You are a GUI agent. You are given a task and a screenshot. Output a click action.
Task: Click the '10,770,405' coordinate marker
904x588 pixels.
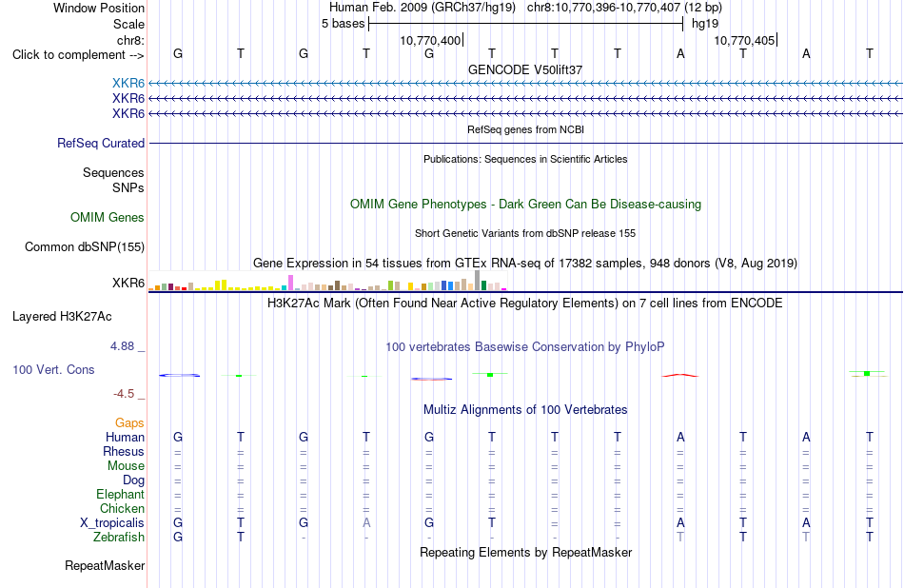pyautogui.click(x=744, y=40)
